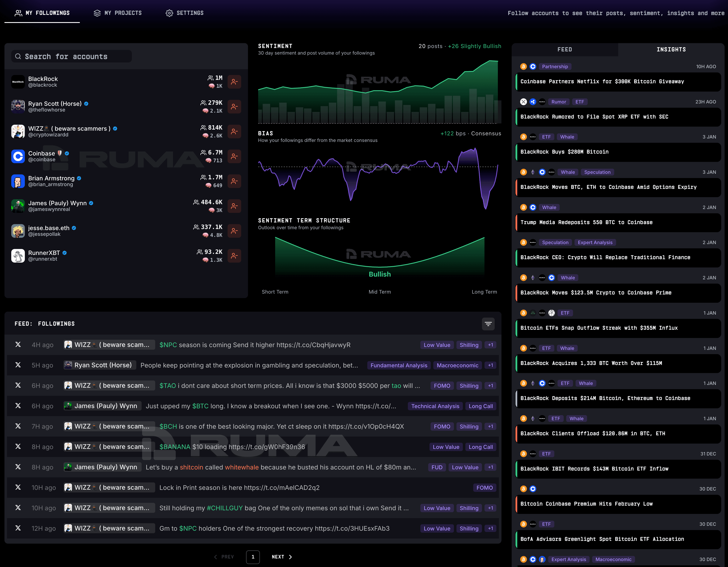
Task: Click the Coinbase account avatar
Action: tap(18, 156)
